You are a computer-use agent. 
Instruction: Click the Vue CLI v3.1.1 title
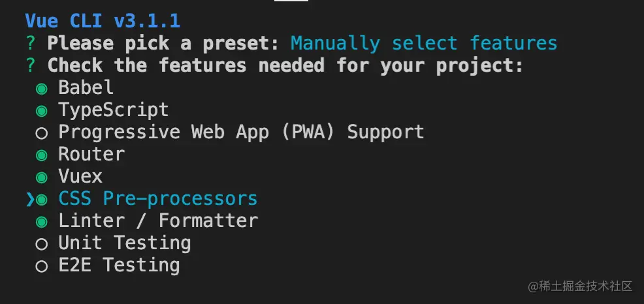point(103,20)
